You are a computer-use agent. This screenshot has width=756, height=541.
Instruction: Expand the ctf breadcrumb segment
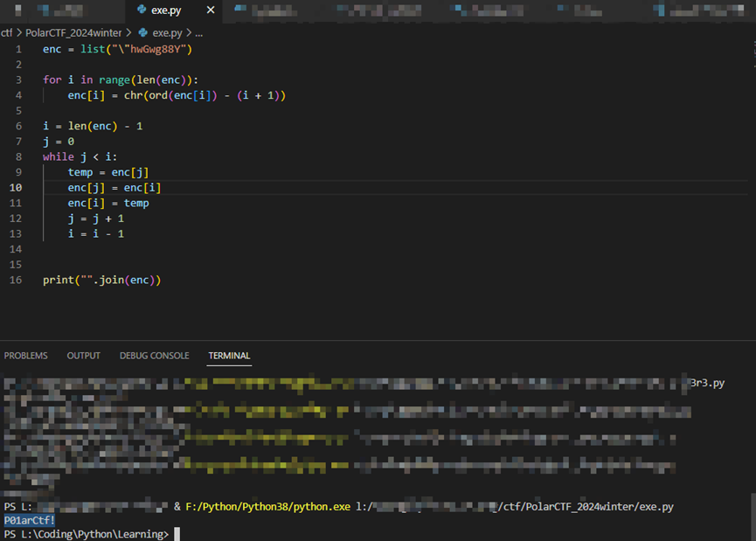coord(7,32)
